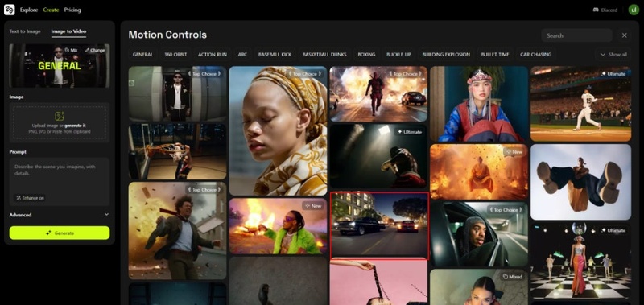Open the Pricing page

(72, 10)
